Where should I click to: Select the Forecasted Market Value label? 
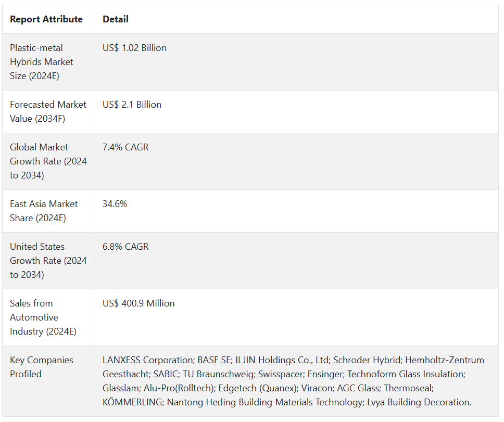coord(48,111)
